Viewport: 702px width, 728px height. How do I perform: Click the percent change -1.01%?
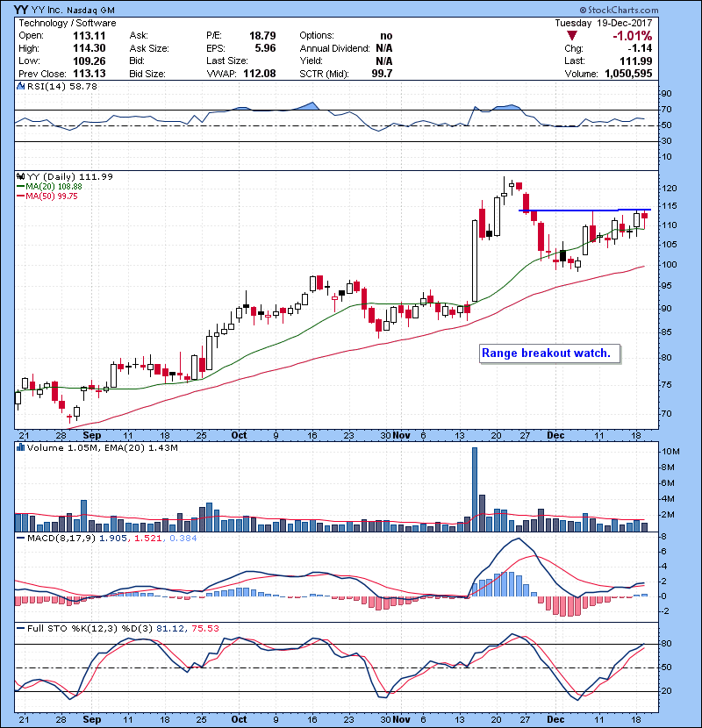(x=633, y=36)
